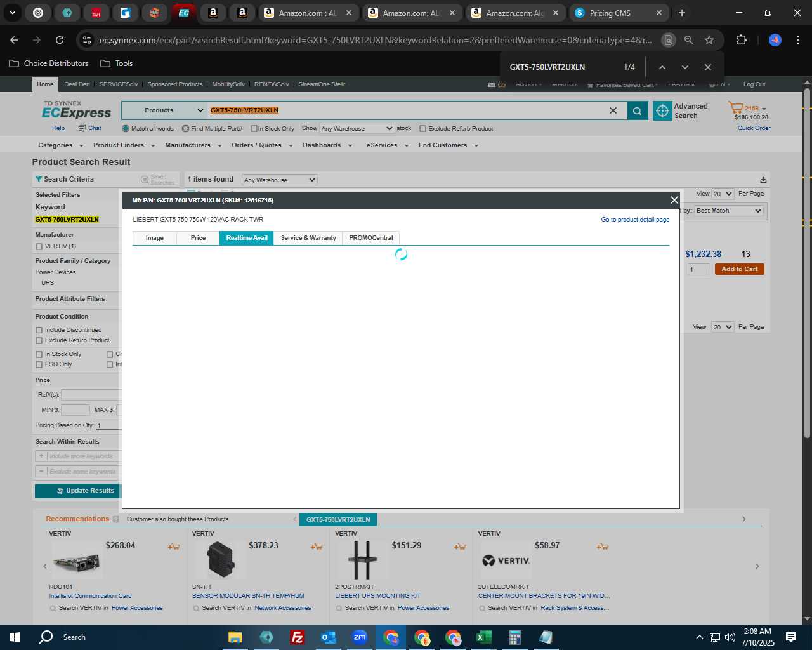This screenshot has height=650, width=812.
Task: Click the Update Results button
Action: point(77,491)
